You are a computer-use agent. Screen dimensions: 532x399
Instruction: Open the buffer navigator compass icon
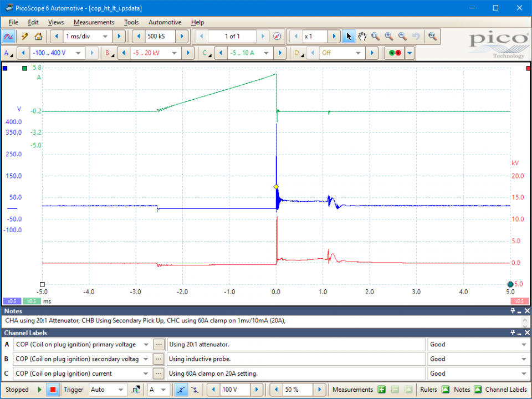pyautogui.click(x=277, y=37)
